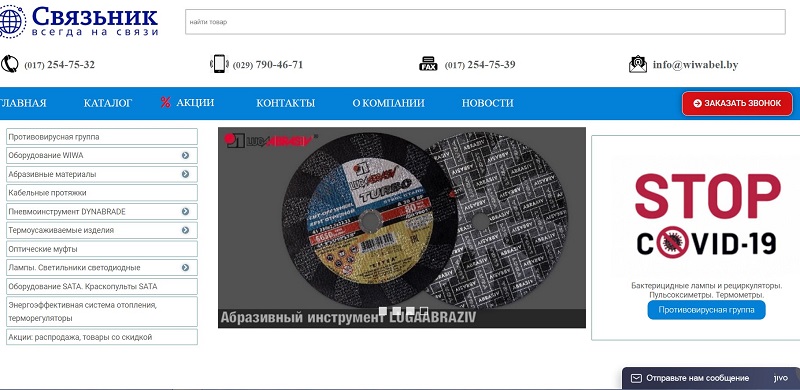Image resolution: width=800 pixels, height=390 pixels.
Task: Click the landline phone handset icon
Action: (9, 64)
